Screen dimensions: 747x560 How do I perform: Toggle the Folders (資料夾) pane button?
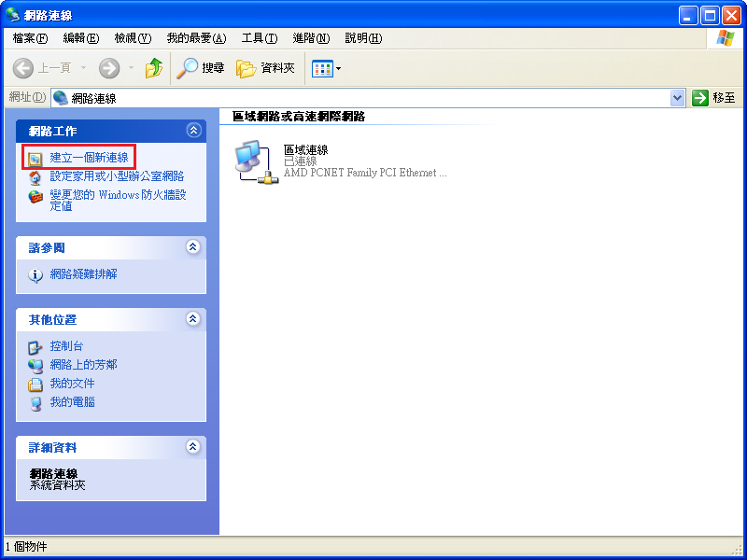coord(266,68)
